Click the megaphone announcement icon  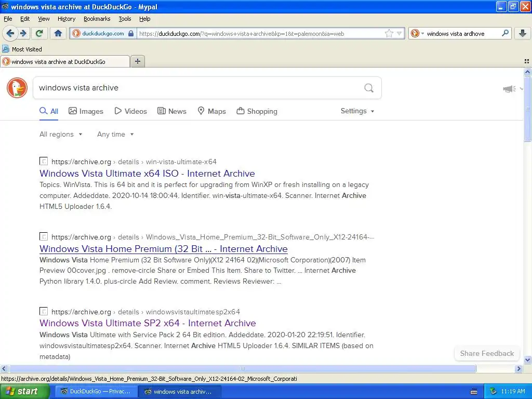[509, 88]
